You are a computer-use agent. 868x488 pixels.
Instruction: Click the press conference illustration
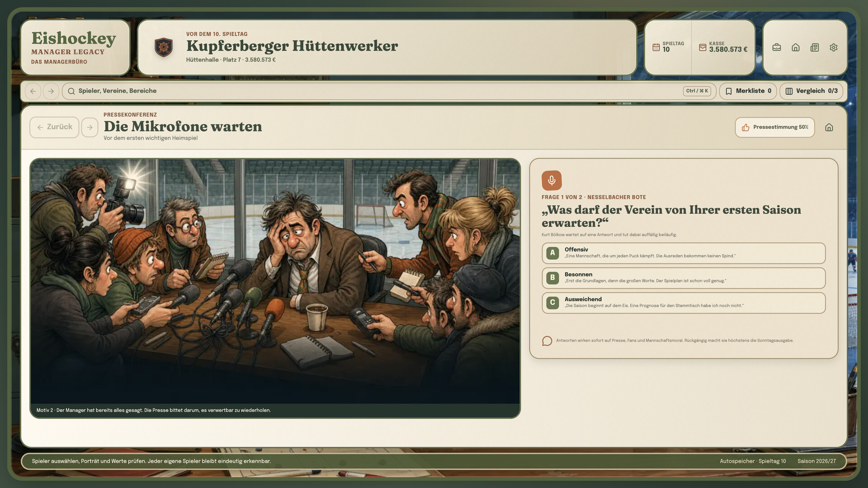[275, 281]
